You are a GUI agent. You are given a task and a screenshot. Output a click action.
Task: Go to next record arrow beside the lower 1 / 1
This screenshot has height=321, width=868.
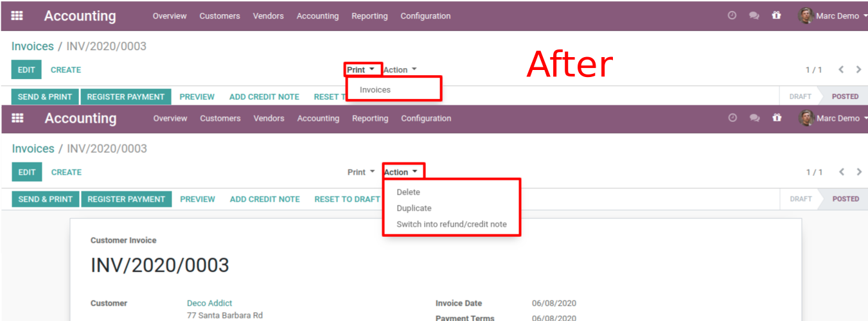point(859,172)
